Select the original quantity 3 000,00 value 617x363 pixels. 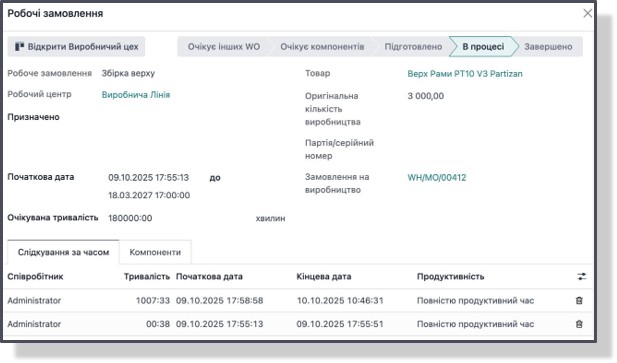[x=426, y=96]
